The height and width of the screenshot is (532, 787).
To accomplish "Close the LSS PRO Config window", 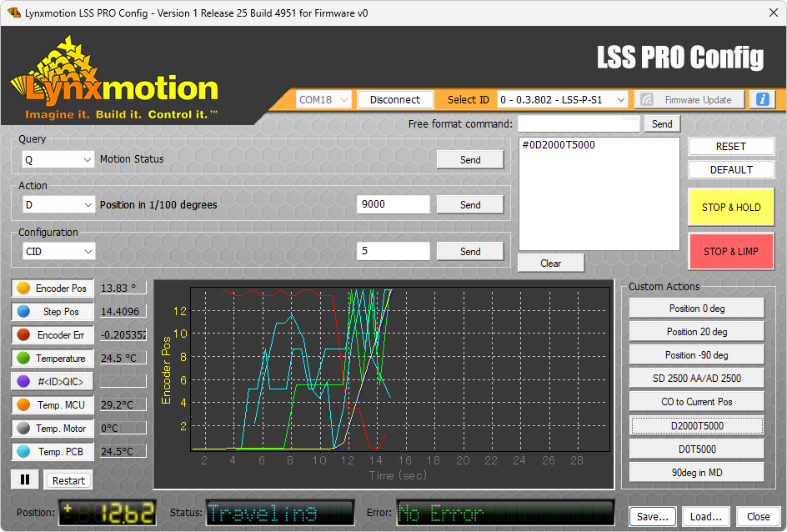I will click(774, 13).
